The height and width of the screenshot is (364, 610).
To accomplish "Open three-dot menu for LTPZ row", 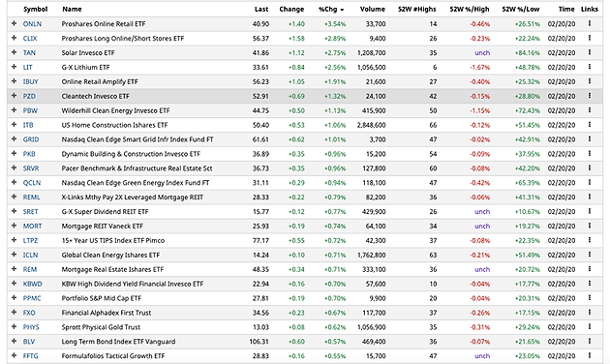I will (590, 240).
